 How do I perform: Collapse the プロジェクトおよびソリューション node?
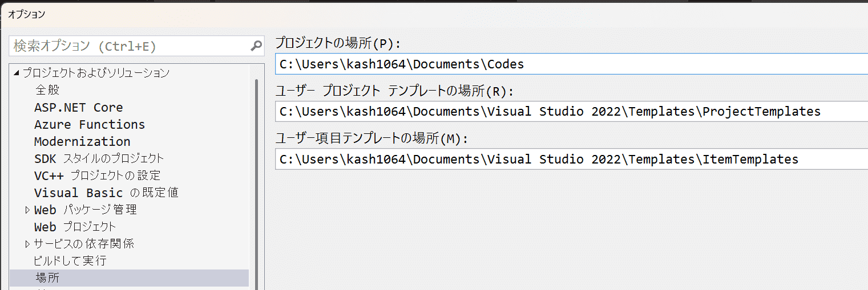16,73
